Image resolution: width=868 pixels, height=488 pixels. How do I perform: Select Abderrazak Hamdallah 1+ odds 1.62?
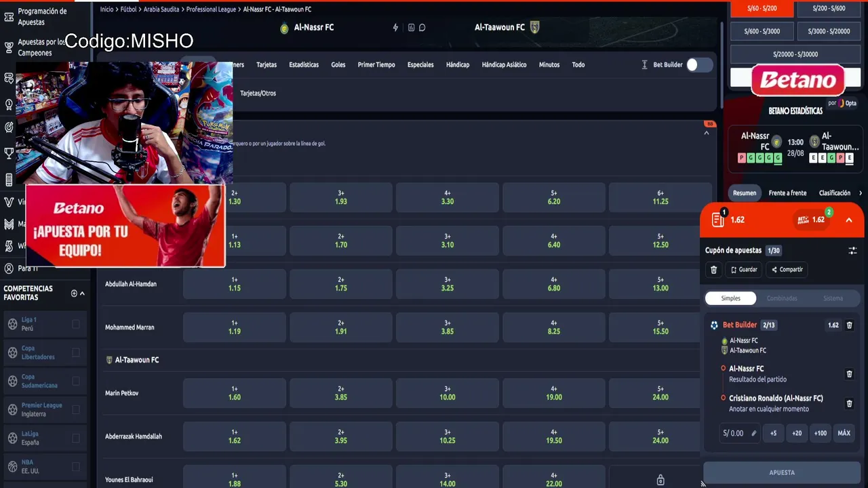(x=235, y=436)
